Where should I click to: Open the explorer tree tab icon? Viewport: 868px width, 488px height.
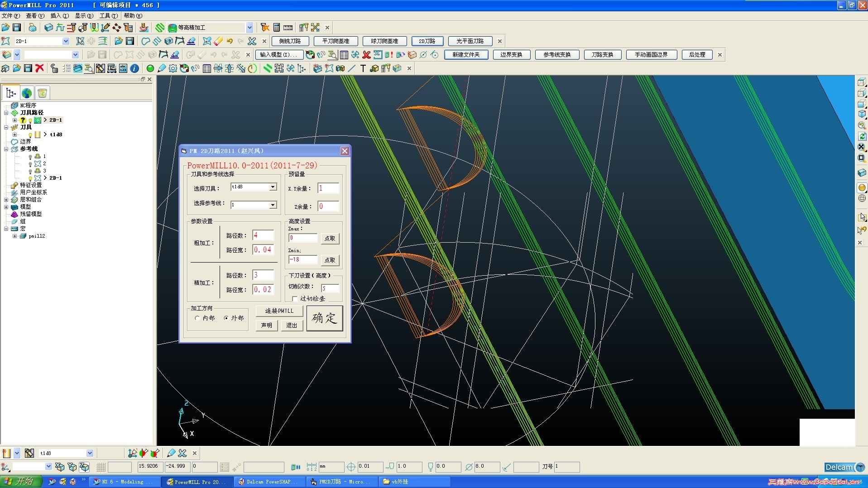(11, 93)
